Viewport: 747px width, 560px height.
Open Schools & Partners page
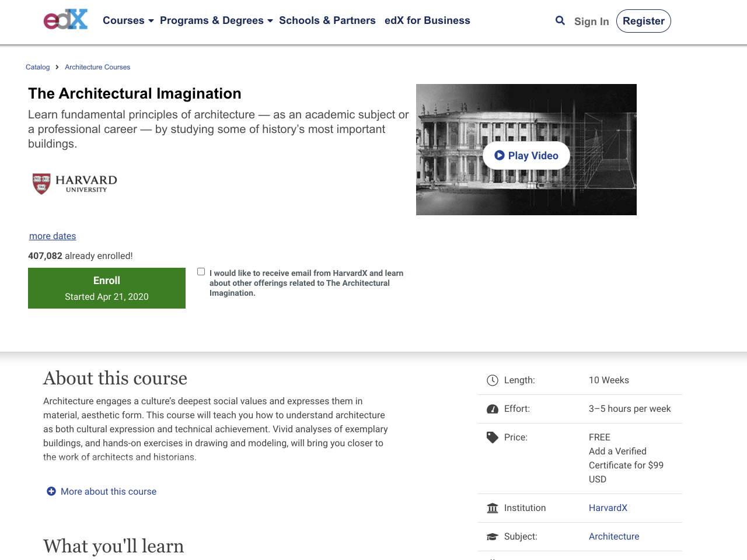(327, 20)
